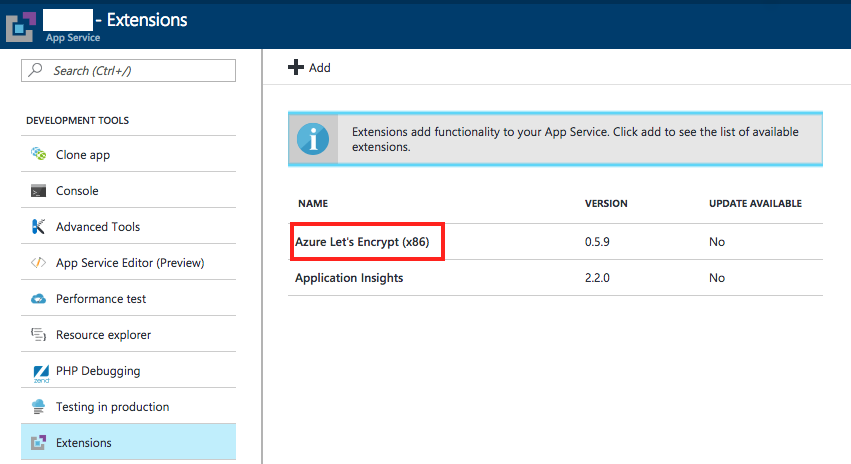
Task: Open App Service Editor (Preview)
Action: tap(129, 262)
